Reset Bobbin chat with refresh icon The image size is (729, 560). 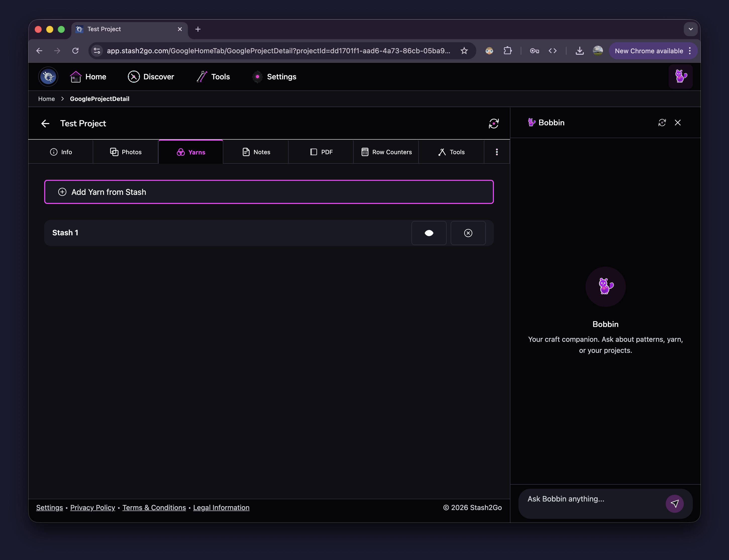662,123
